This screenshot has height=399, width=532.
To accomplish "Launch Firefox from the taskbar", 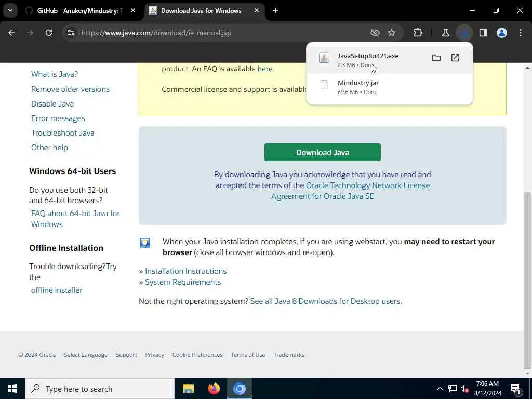I will click(x=214, y=389).
